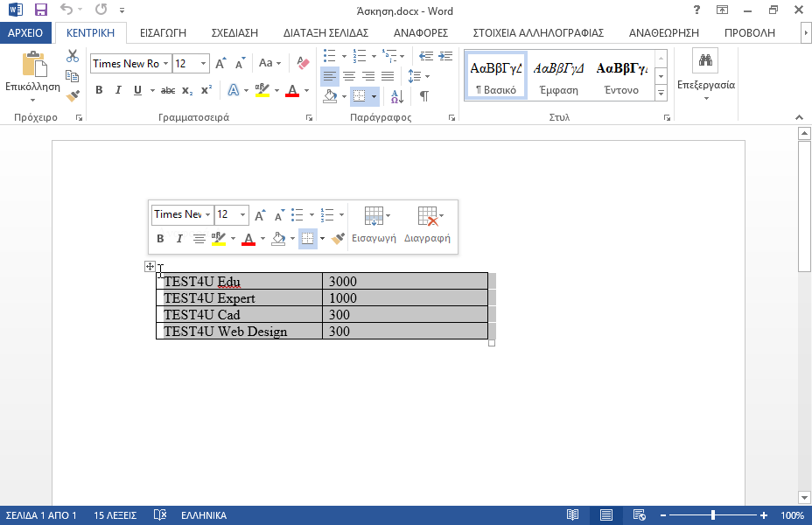Decrease indent in the Paragraph group
This screenshot has width=812, height=525.
(x=425, y=56)
